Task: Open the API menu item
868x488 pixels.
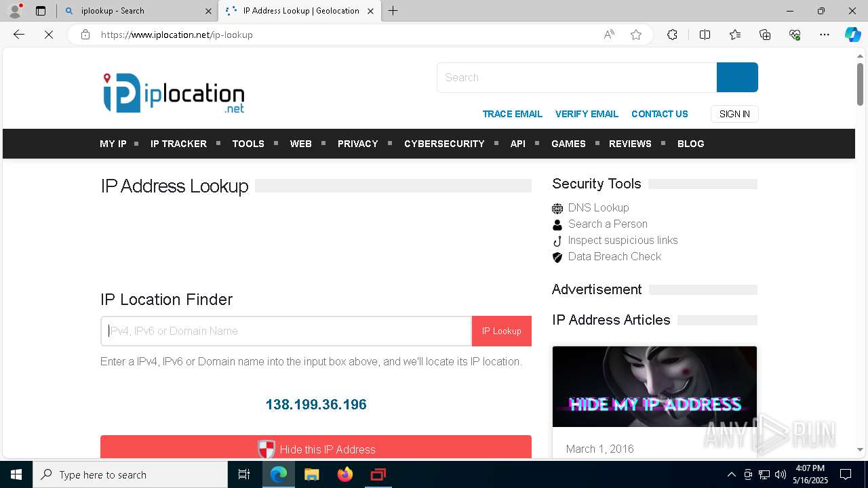Action: pos(518,144)
